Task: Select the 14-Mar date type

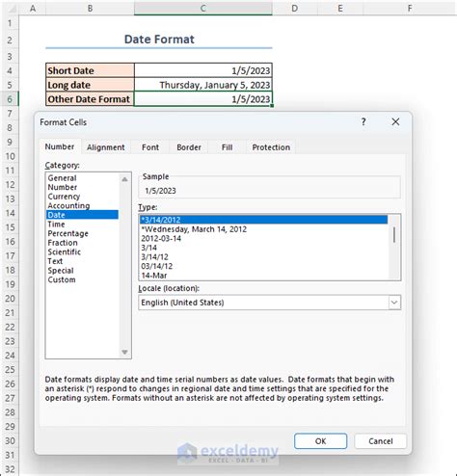Action: [x=263, y=276]
